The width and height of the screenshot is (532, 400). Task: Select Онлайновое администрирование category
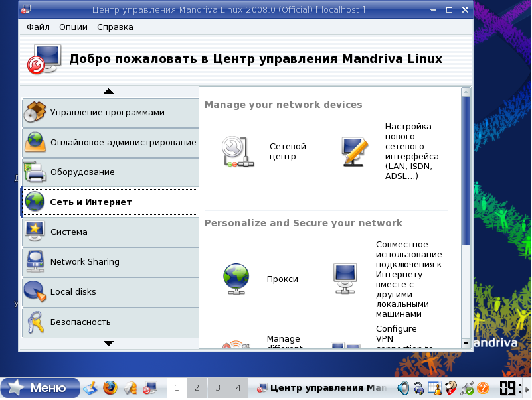(111, 143)
